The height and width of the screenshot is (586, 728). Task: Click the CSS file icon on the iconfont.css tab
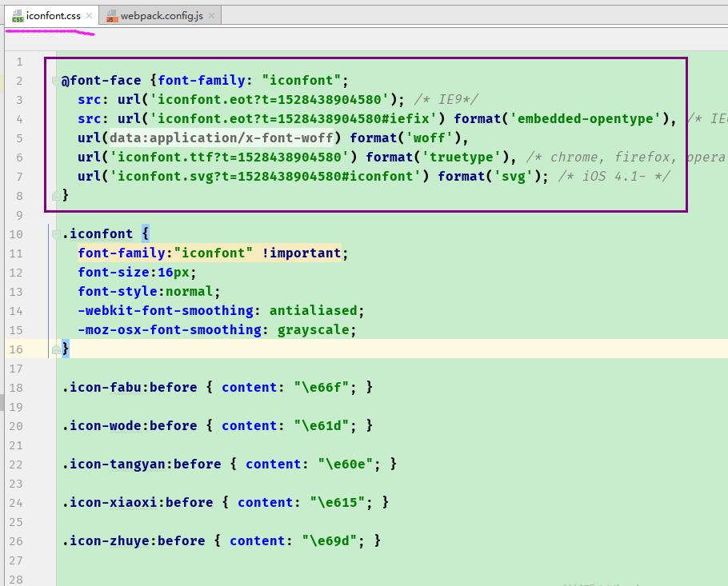point(18,16)
